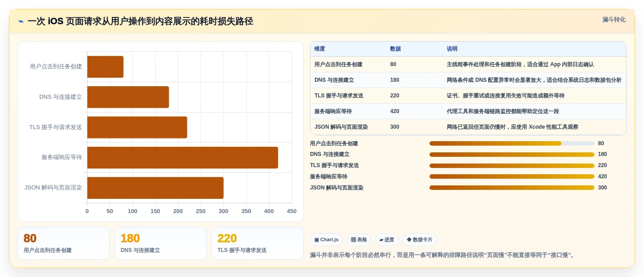Select the 说明 table column header
The height and width of the screenshot is (277, 644).
(x=452, y=49)
